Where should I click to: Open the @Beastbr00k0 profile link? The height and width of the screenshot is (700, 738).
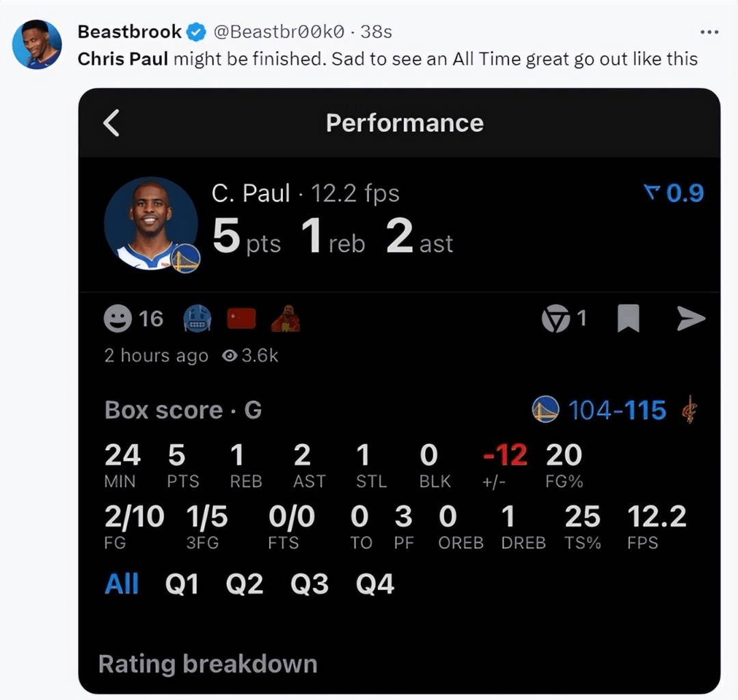(282, 30)
